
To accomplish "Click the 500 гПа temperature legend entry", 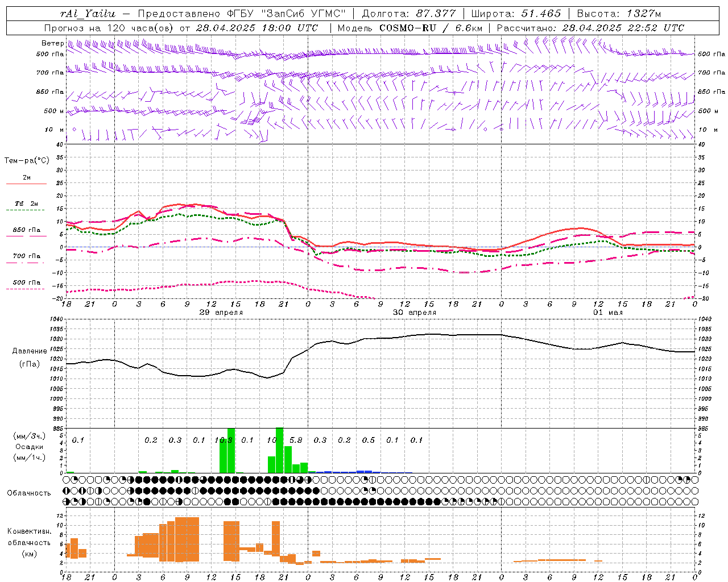I will [x=26, y=282].
